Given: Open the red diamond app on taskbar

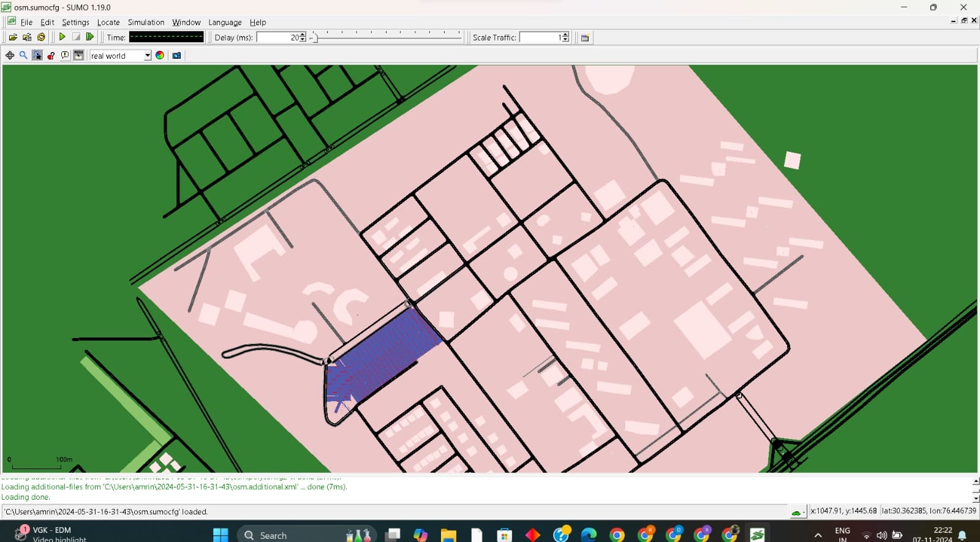Looking at the screenshot, I should 533,535.
